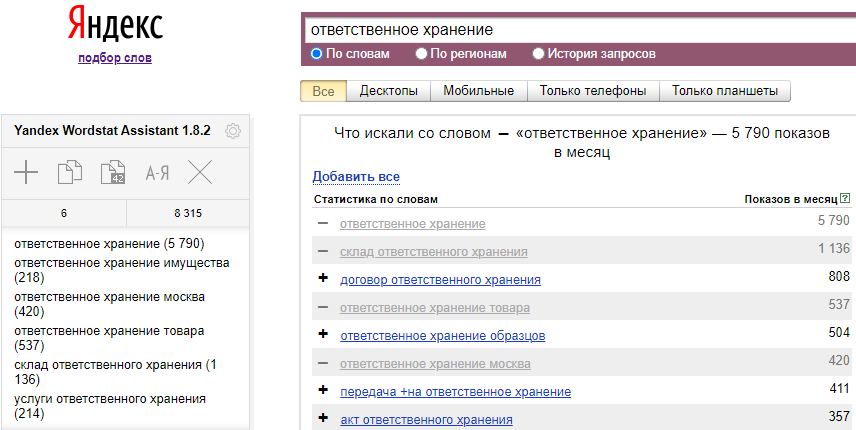Copy phrases with frequencies (42 icon)
This screenshot has height=430, width=856.
(x=113, y=172)
